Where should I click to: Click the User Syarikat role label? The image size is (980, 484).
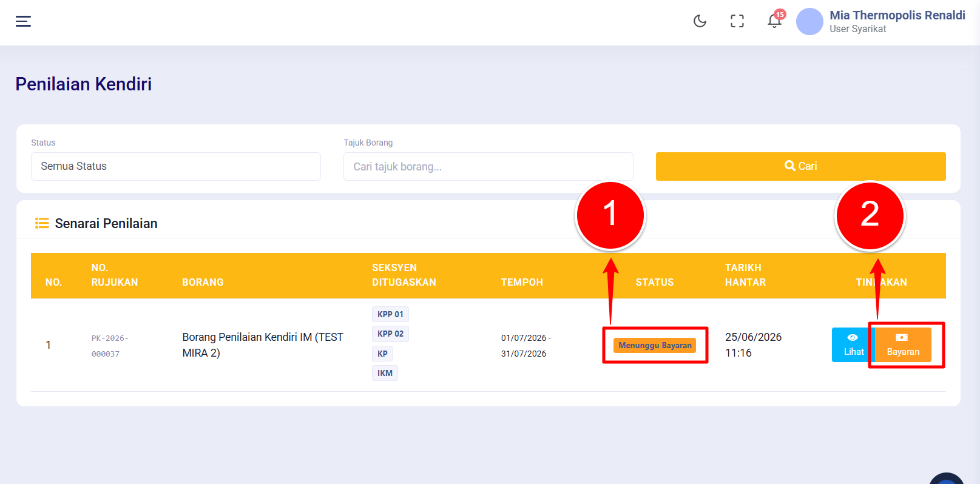coord(857,29)
